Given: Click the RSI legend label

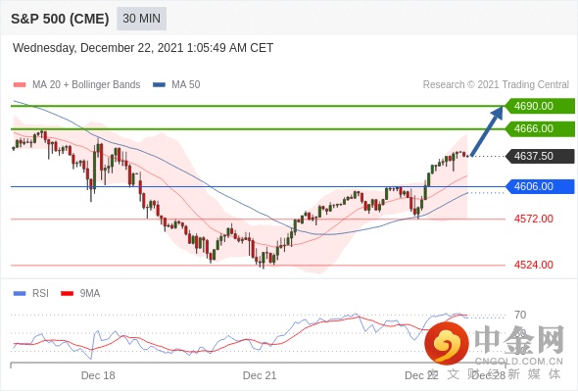Looking at the screenshot, I should click(x=40, y=294).
